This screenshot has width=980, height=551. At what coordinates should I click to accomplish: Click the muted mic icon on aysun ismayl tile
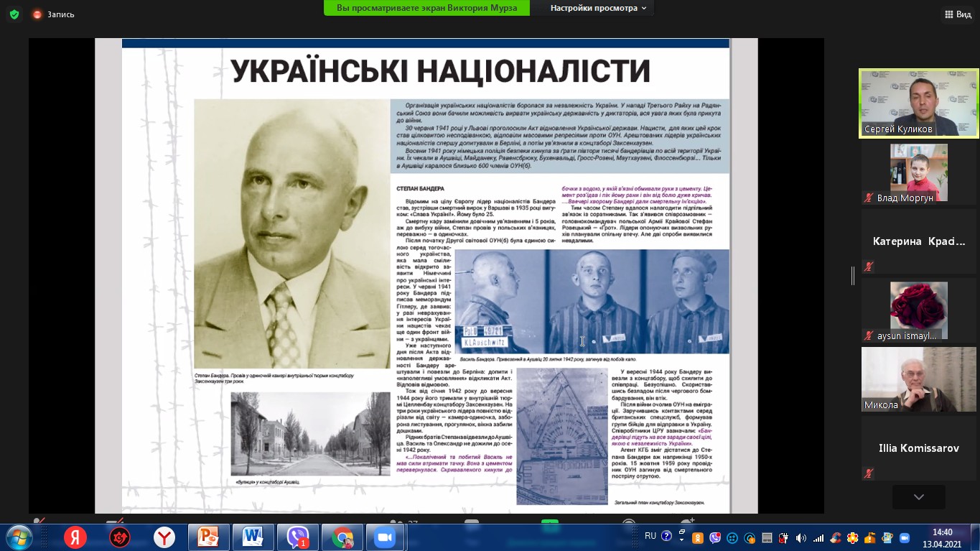[869, 335]
